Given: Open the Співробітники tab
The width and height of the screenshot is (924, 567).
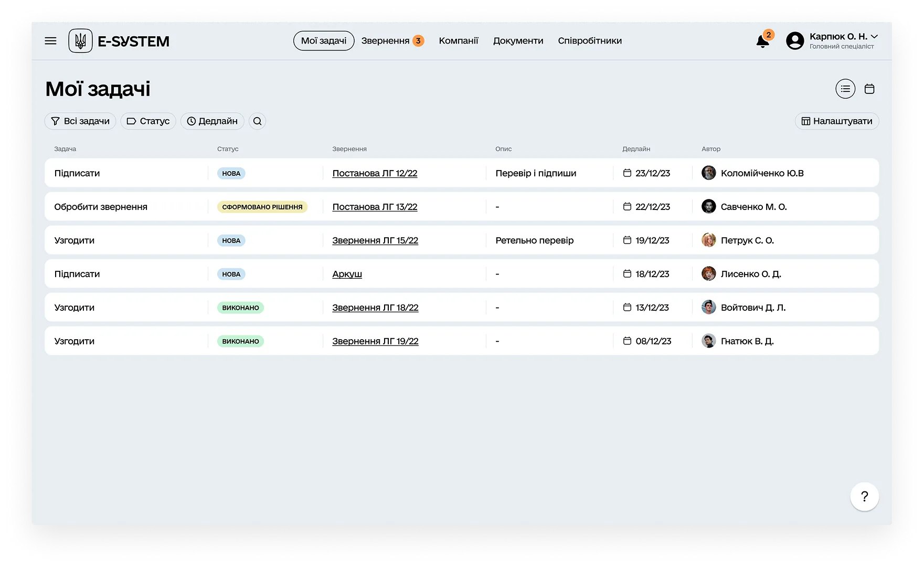Looking at the screenshot, I should [x=590, y=41].
